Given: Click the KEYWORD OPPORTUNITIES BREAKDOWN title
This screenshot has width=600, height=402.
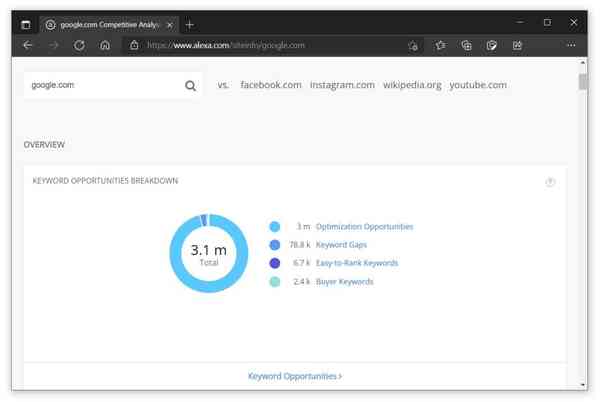Looking at the screenshot, I should click(105, 181).
